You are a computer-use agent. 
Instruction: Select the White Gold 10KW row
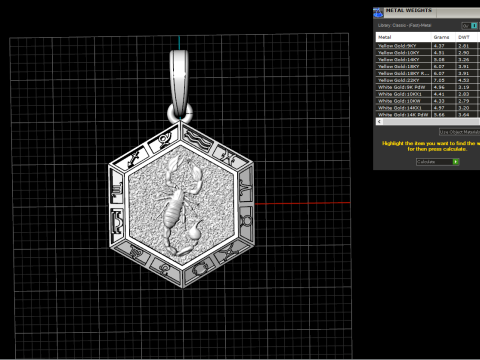point(428,101)
